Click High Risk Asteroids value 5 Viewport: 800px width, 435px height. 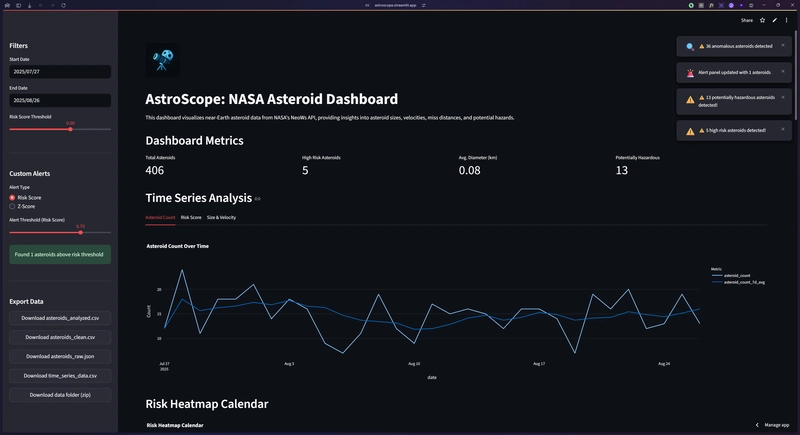tap(305, 170)
